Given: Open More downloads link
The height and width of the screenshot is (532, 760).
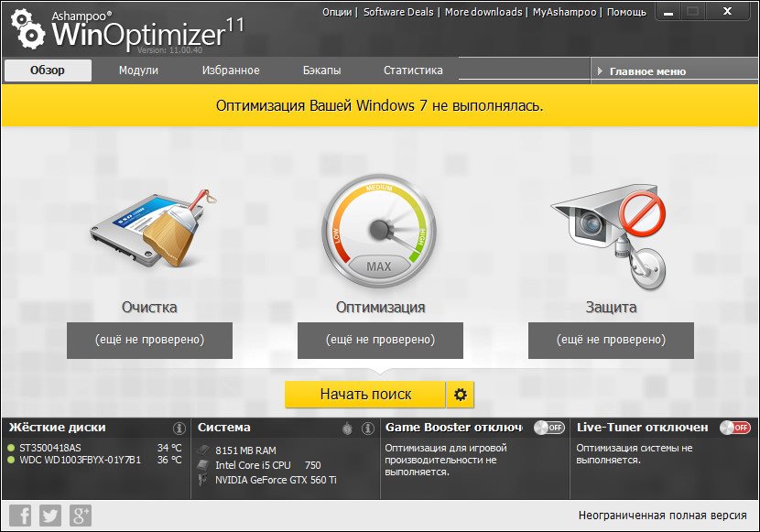Looking at the screenshot, I should pyautogui.click(x=483, y=12).
